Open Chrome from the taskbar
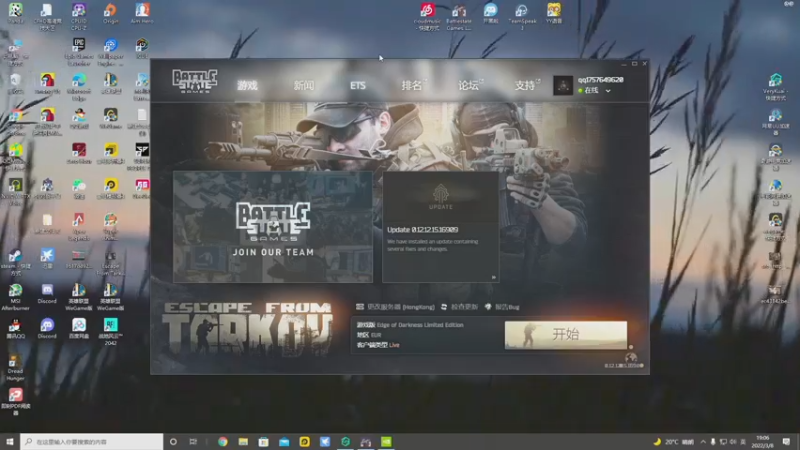800x450 pixels. point(222,441)
